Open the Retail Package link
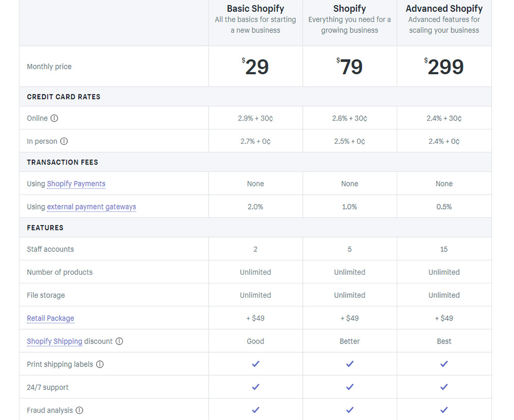The width and height of the screenshot is (514, 420). coord(50,318)
